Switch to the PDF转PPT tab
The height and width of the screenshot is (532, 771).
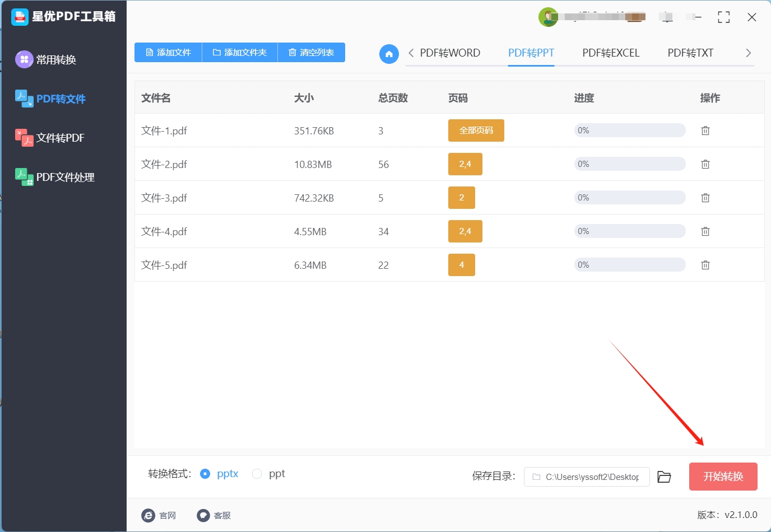[x=531, y=53]
